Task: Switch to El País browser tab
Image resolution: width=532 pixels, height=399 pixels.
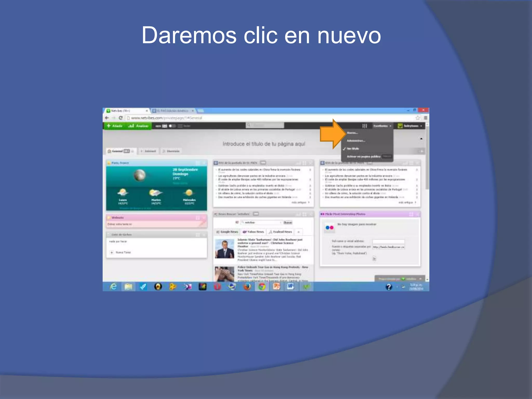Action: [x=172, y=111]
